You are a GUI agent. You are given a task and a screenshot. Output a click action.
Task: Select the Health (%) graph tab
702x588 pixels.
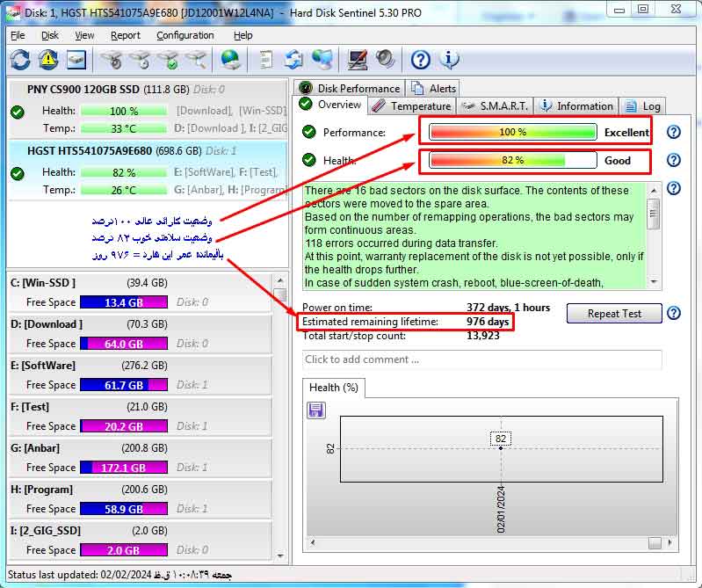tap(334, 388)
